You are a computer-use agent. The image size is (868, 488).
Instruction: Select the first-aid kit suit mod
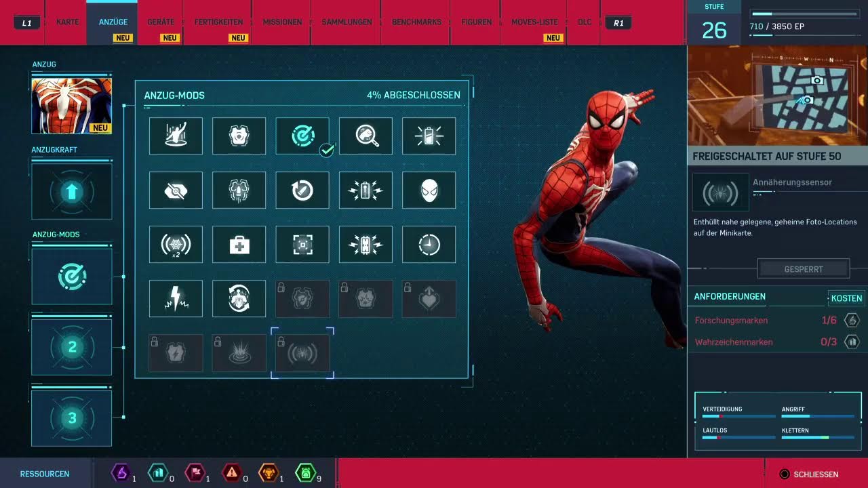pyautogui.click(x=239, y=244)
